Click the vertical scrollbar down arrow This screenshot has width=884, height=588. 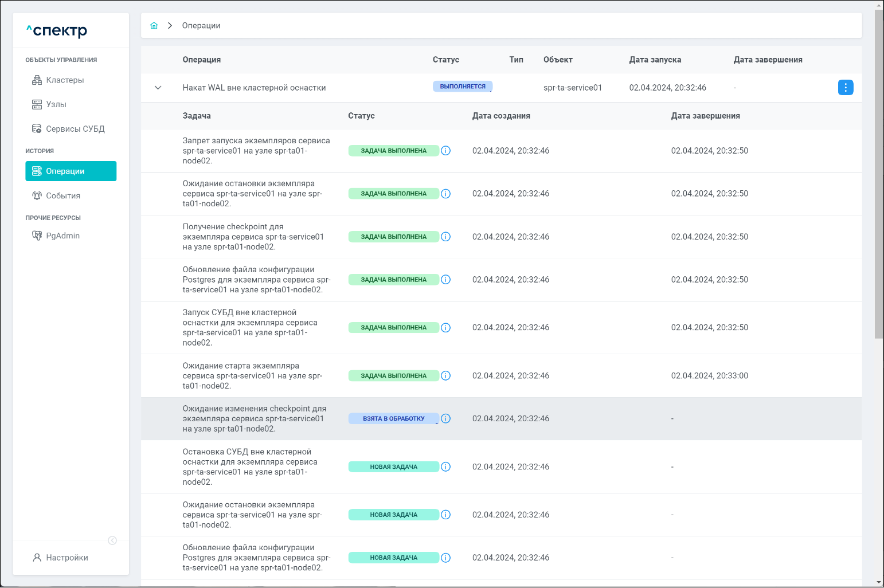click(879, 582)
